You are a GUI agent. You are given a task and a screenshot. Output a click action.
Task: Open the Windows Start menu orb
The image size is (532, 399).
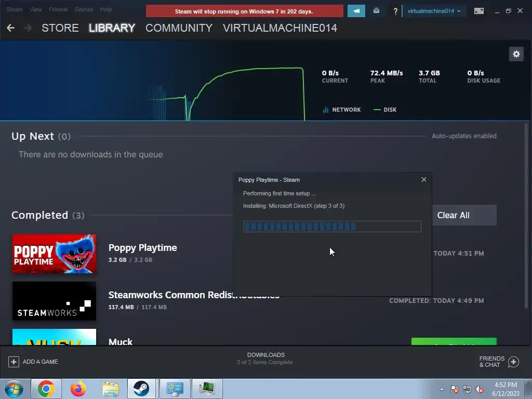14,389
